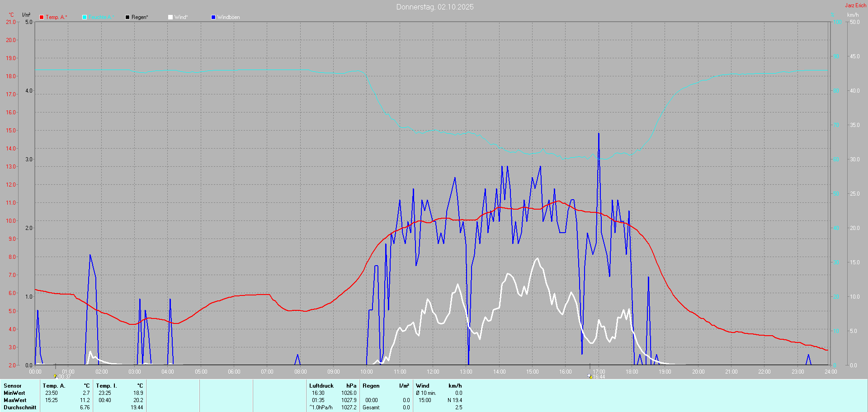Click the '°C' axis unit label at top left
This screenshot has width=868, height=412.
pos(11,15)
